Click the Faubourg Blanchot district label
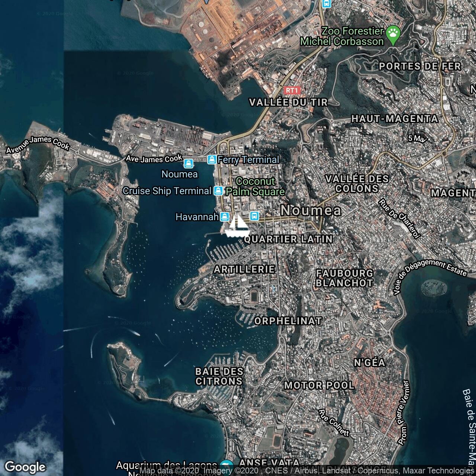 pyautogui.click(x=344, y=278)
